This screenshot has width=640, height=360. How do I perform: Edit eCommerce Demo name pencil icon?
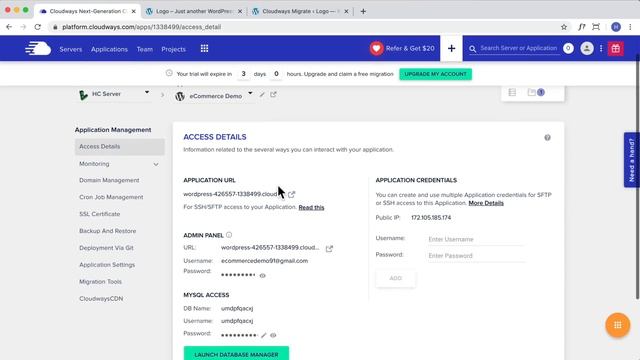click(262, 95)
